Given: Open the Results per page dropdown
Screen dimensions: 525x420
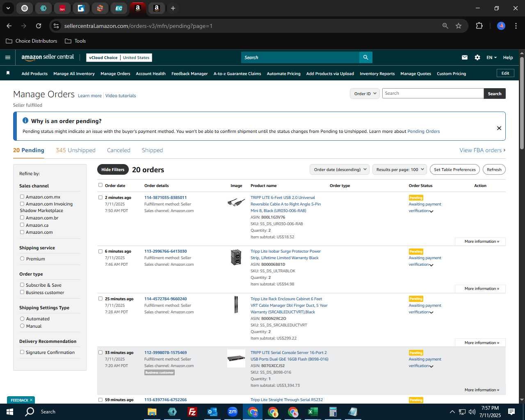Looking at the screenshot, I should click(399, 169).
